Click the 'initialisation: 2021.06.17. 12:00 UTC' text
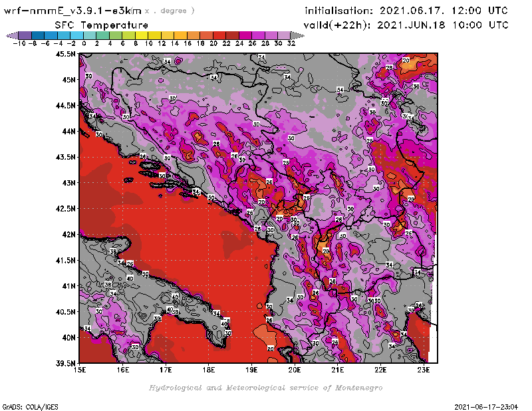532x411 pixels. click(406, 11)
